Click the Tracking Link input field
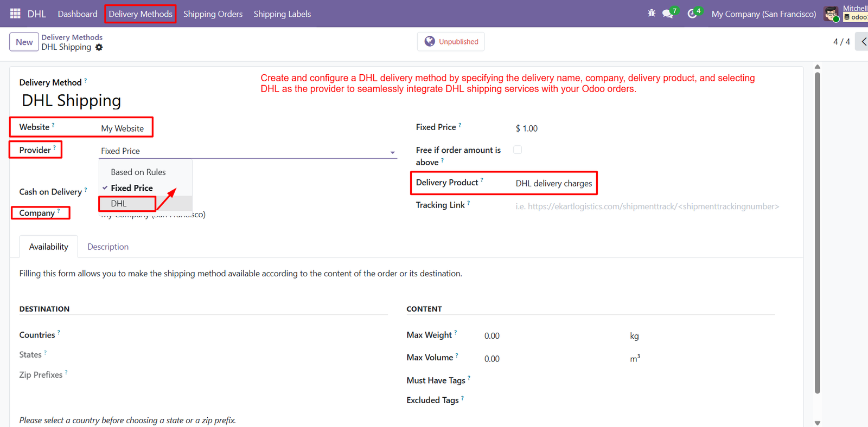Image resolution: width=868 pixels, height=427 pixels. pos(647,206)
